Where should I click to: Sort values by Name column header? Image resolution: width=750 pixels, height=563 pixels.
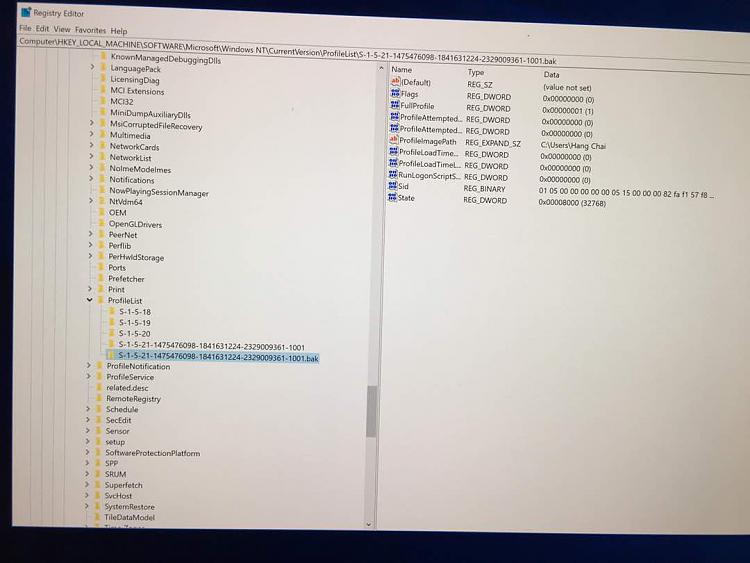click(x=401, y=69)
